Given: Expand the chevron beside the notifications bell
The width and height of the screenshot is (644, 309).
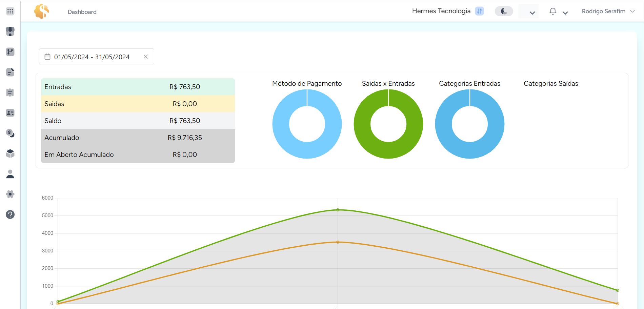Looking at the screenshot, I should [x=565, y=13].
